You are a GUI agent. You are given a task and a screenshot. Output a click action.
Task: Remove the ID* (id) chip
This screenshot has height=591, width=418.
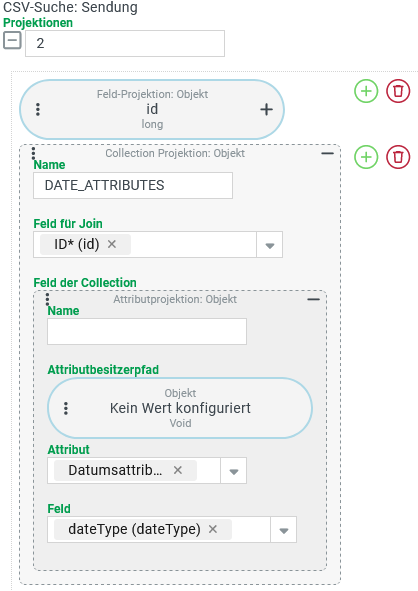point(112,244)
